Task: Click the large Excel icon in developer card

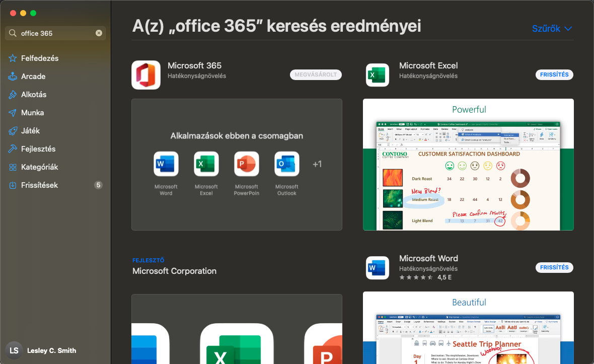Action: point(237,343)
